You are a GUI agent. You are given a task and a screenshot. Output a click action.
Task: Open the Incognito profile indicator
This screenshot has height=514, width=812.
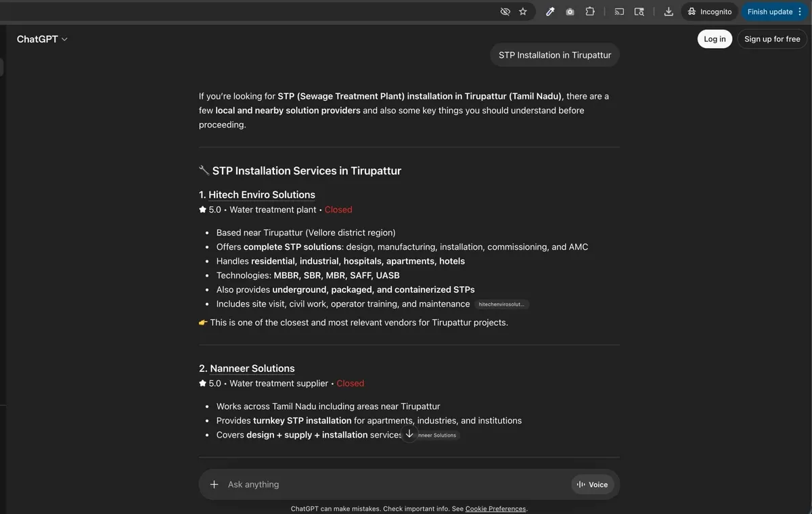pos(710,11)
